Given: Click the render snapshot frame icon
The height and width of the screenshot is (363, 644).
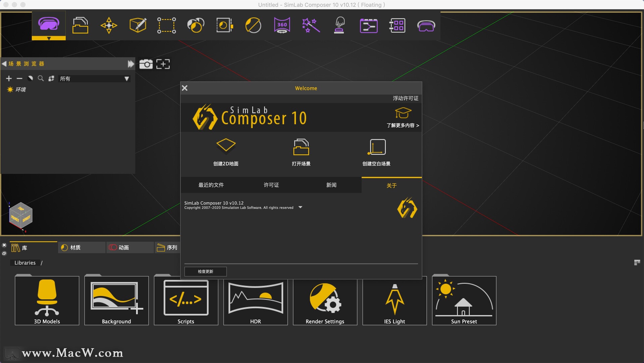Looking at the screenshot, I should (x=224, y=25).
